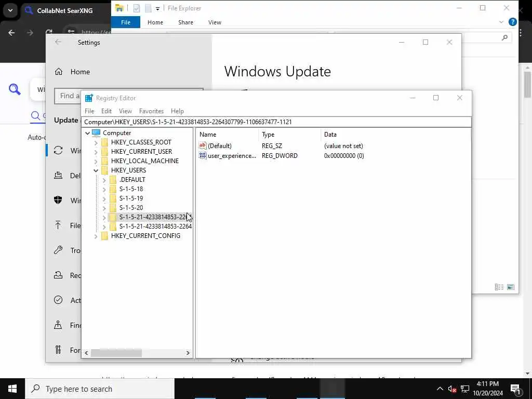
Task: Select HKEY_CURRENT_CONFIG key
Action: [145, 236]
